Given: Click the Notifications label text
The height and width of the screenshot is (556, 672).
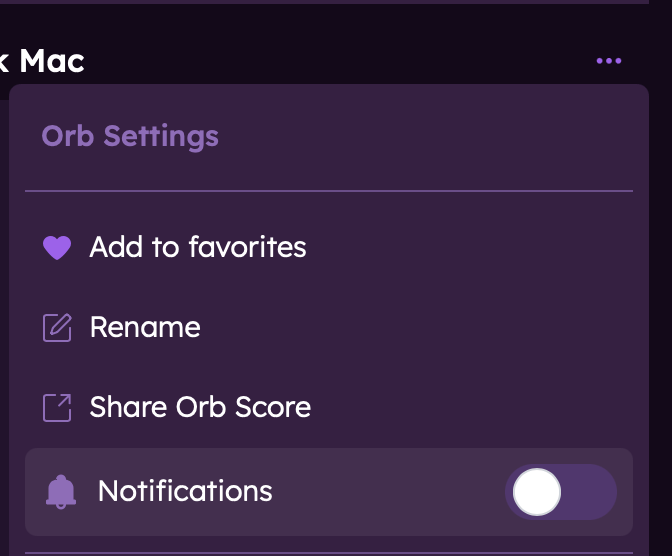Looking at the screenshot, I should click(x=185, y=491).
